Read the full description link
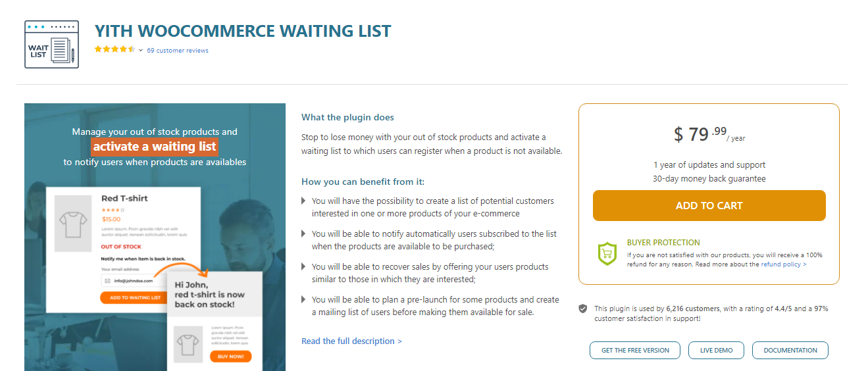Image resolution: width=868 pixels, height=371 pixels. 351,341
